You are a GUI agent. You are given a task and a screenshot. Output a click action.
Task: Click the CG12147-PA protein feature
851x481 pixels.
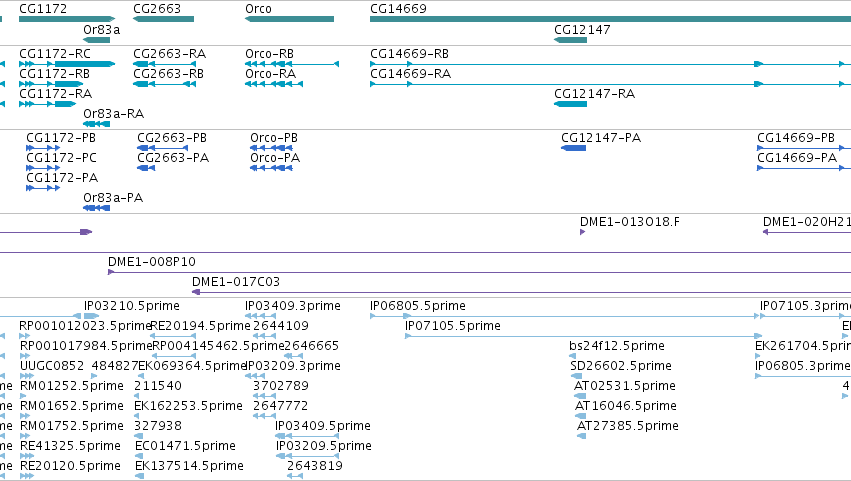(x=574, y=148)
